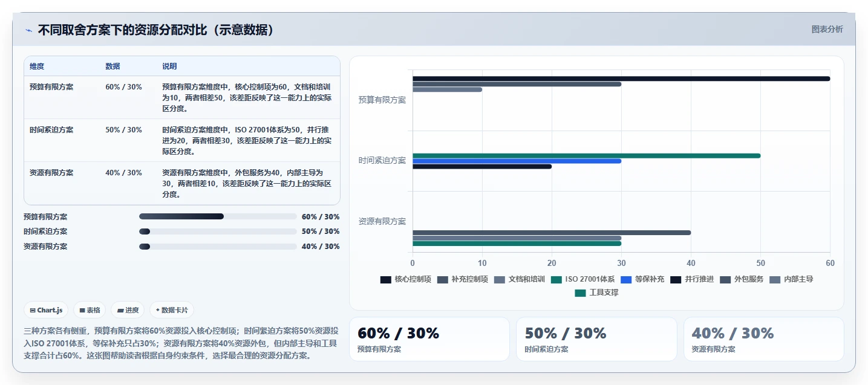The width and height of the screenshot is (868, 385).
Task: Click the 维度 column header
Action: coord(37,66)
